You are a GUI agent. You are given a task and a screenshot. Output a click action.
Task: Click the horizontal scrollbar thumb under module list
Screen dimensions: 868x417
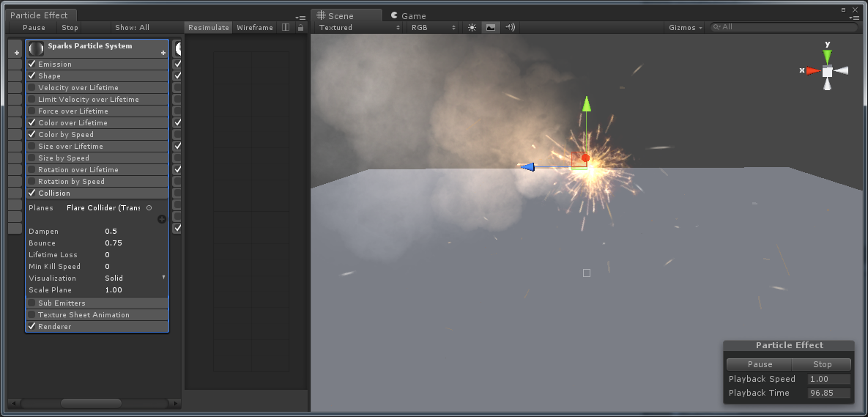(x=91, y=403)
